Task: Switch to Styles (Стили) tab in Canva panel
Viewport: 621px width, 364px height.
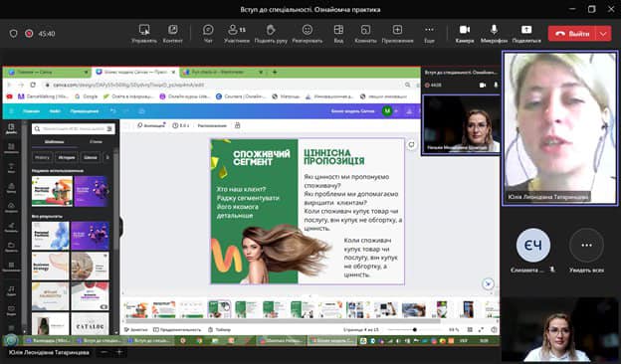Action: point(96,141)
